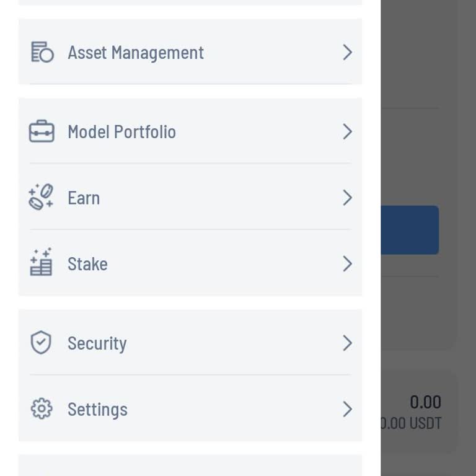The width and height of the screenshot is (476, 476).
Task: Click the 0.00 USDT balance text
Action: 412,424
